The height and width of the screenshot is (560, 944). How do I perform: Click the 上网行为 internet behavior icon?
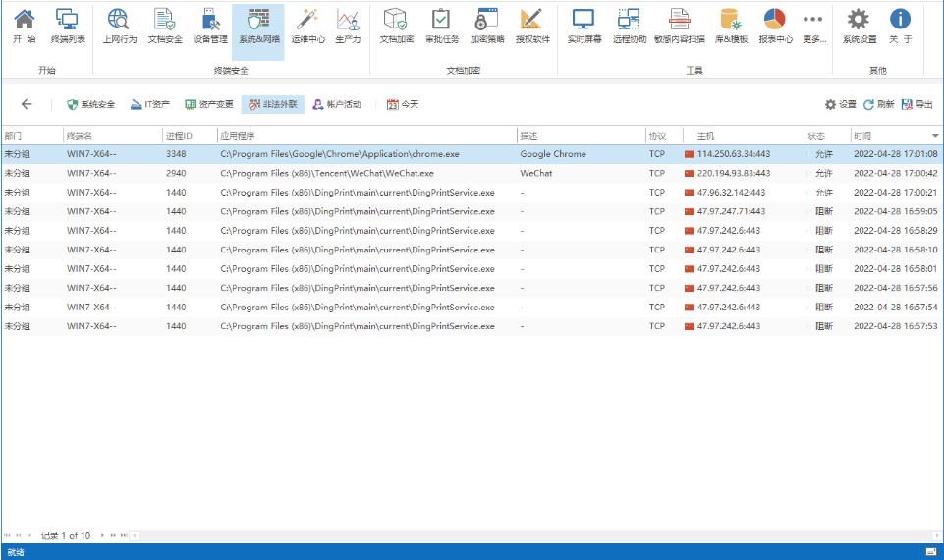(119, 26)
